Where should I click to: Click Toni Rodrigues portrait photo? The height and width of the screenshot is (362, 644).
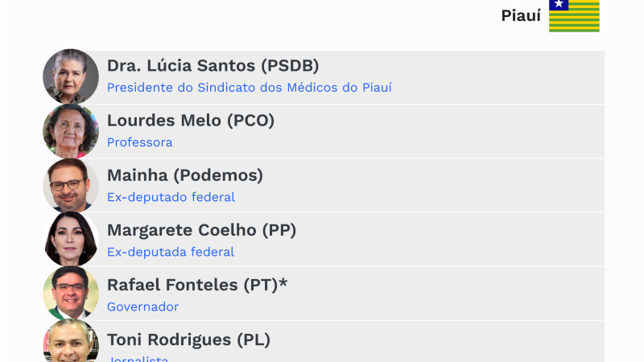tap(71, 343)
